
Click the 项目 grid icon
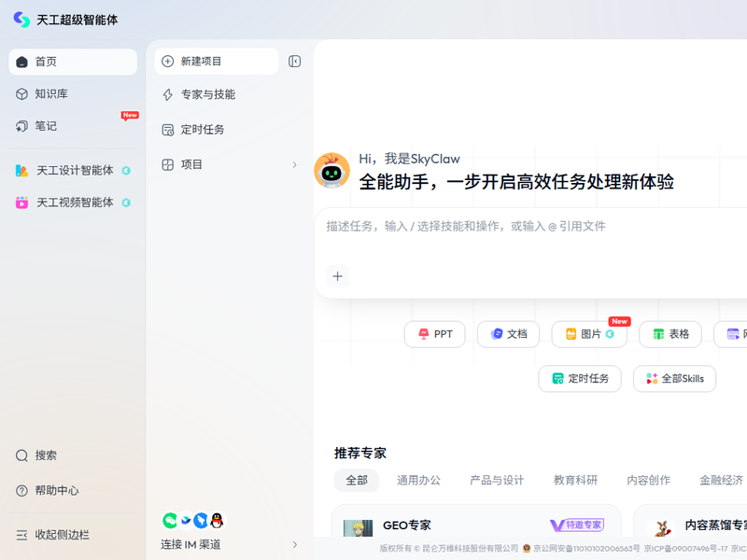tap(168, 165)
